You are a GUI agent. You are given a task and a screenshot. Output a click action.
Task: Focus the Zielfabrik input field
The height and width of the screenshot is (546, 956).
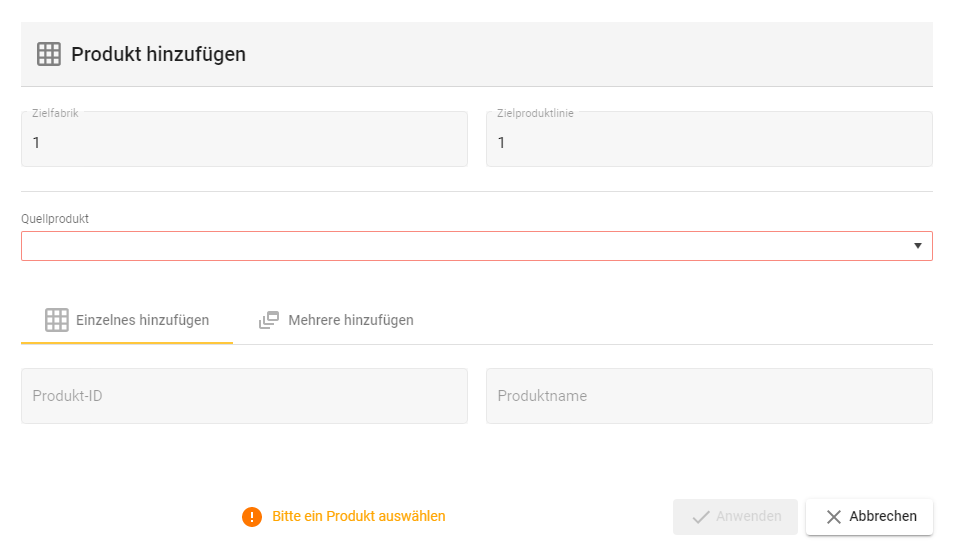[244, 143]
